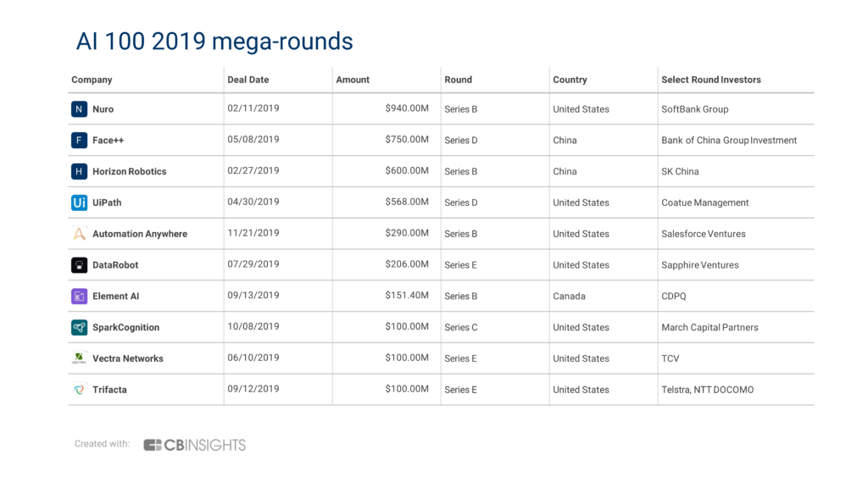The height and width of the screenshot is (488, 868).
Task: Click SoftBank Group investor text
Action: [x=695, y=109]
